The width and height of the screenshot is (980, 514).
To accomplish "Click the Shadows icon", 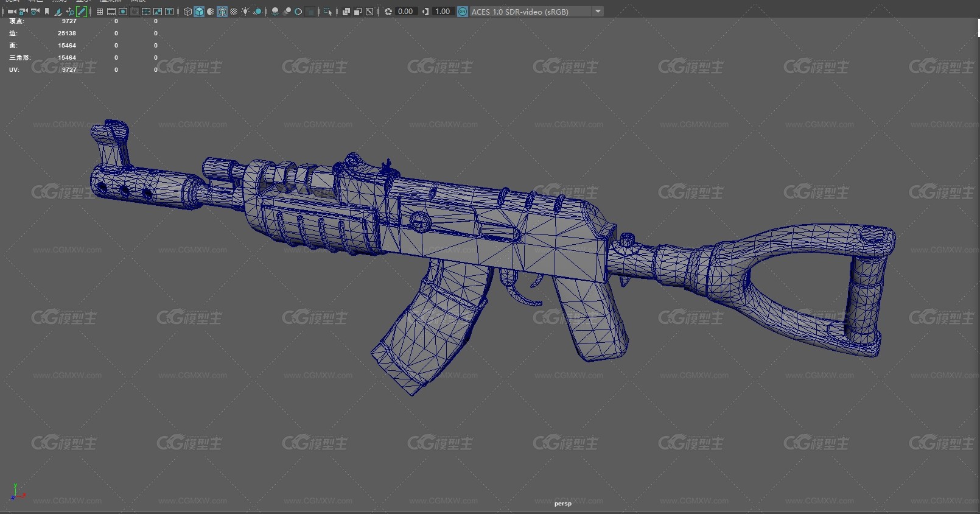I will click(x=257, y=12).
